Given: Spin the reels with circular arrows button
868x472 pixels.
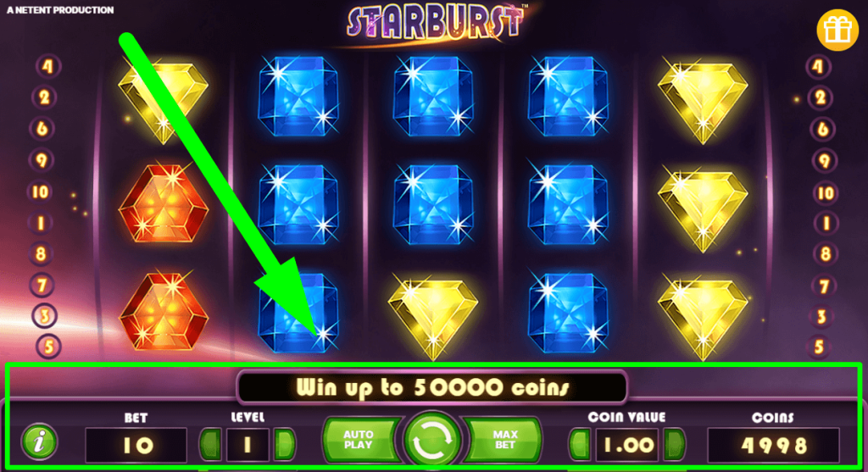Looking at the screenshot, I should tap(431, 440).
